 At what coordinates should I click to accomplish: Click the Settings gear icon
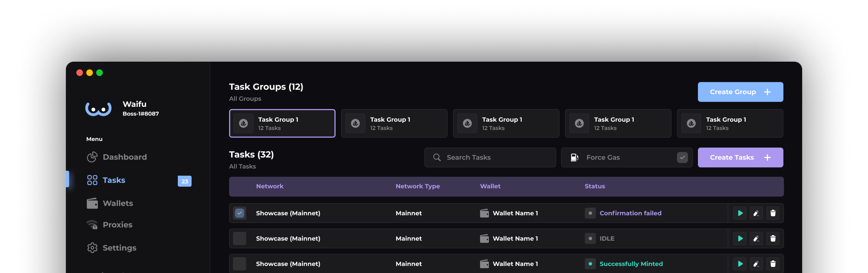pos(92,248)
